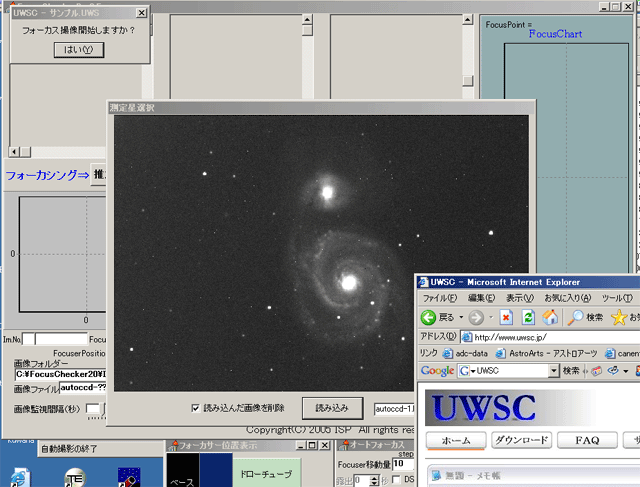Select the bright M51 galaxy core in the image
The height and width of the screenshot is (487, 640).
coord(349,282)
